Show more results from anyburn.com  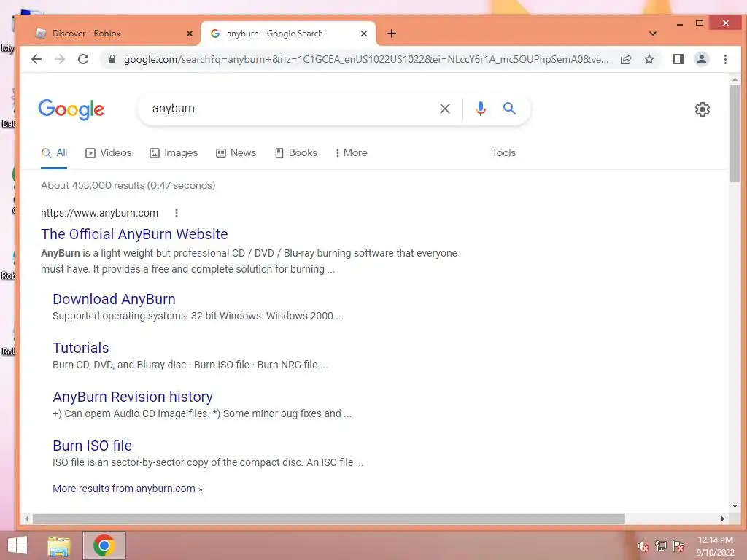pyautogui.click(x=127, y=489)
